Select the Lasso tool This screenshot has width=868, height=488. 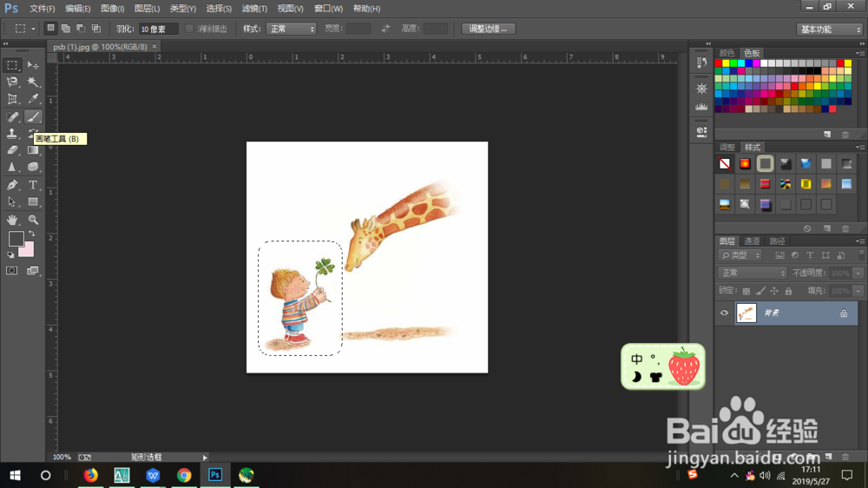pyautogui.click(x=12, y=82)
